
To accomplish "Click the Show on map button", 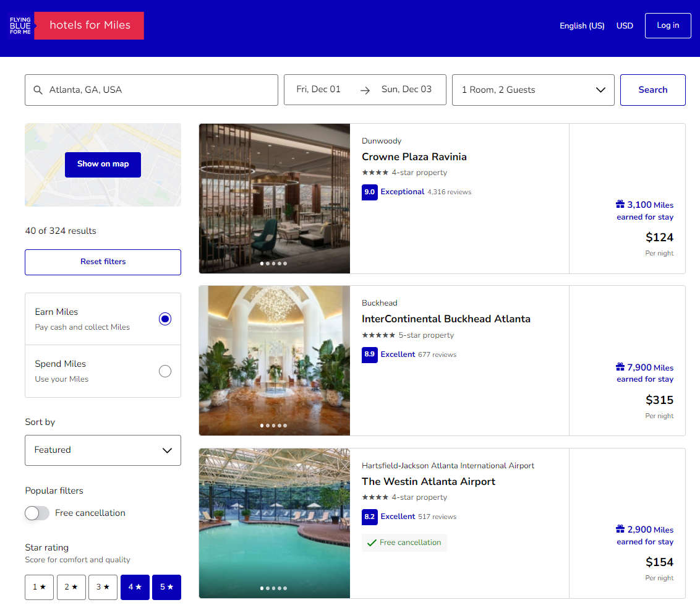I will point(103,165).
